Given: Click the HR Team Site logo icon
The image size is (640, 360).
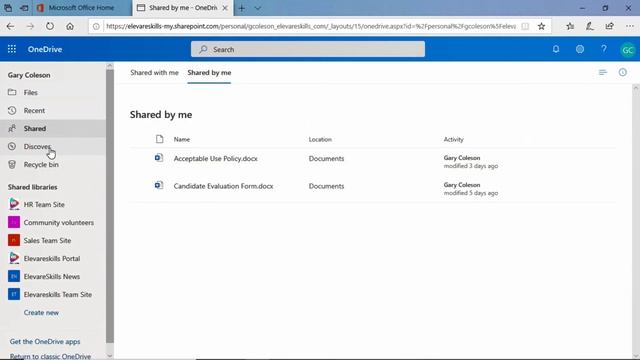Looking at the screenshot, I should (14, 204).
